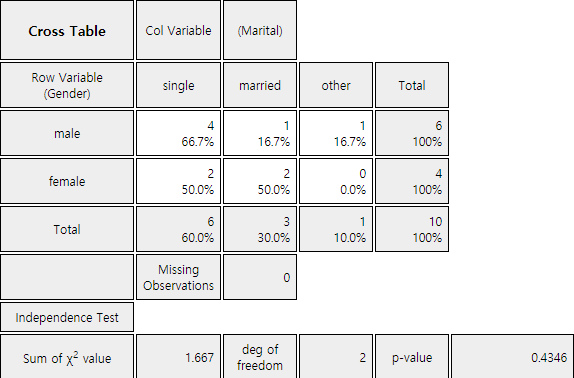Click the single column total showing 60.0%
Image resolution: width=574 pixels, height=378 pixels.
pyautogui.click(x=178, y=229)
